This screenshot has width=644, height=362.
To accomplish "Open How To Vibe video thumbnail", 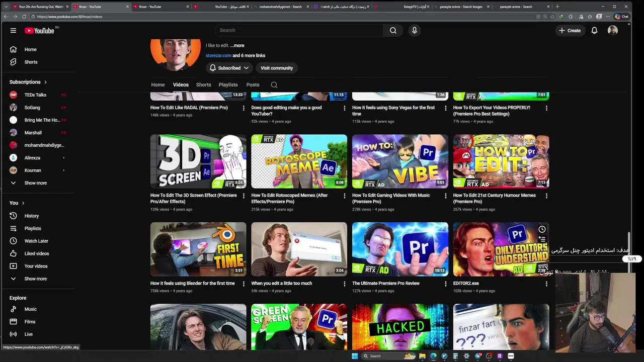I will (400, 161).
